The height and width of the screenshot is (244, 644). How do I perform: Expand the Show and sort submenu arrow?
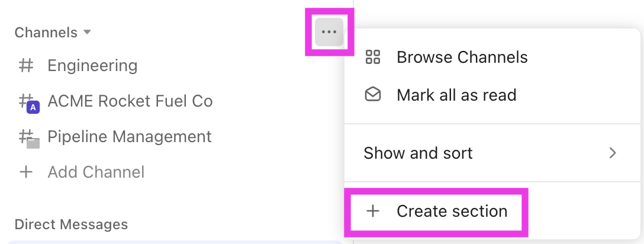point(613,153)
